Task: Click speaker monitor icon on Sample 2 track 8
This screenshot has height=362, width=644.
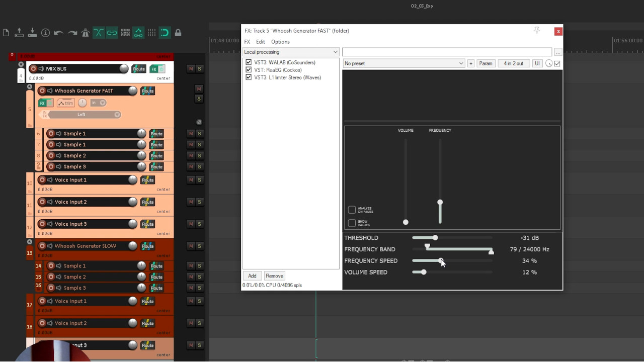Action: pyautogui.click(x=59, y=156)
